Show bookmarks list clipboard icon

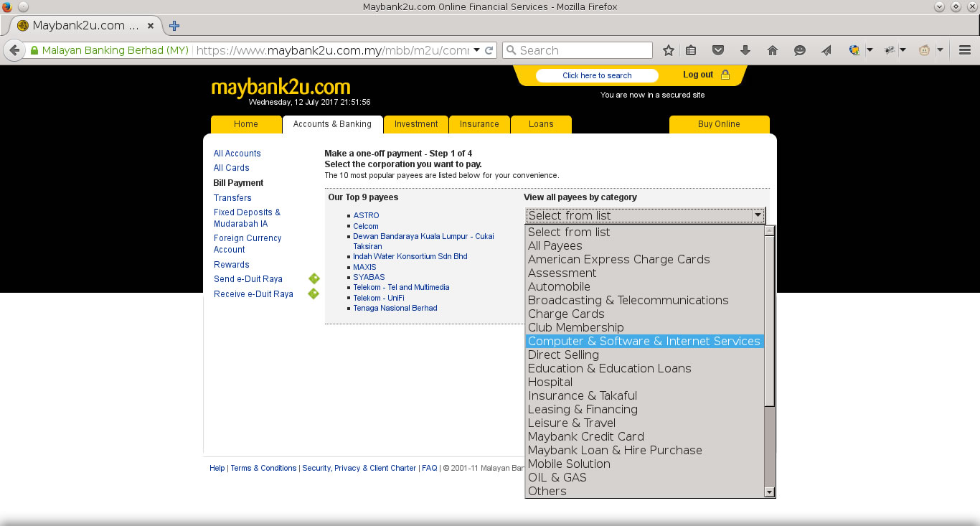(x=691, y=50)
